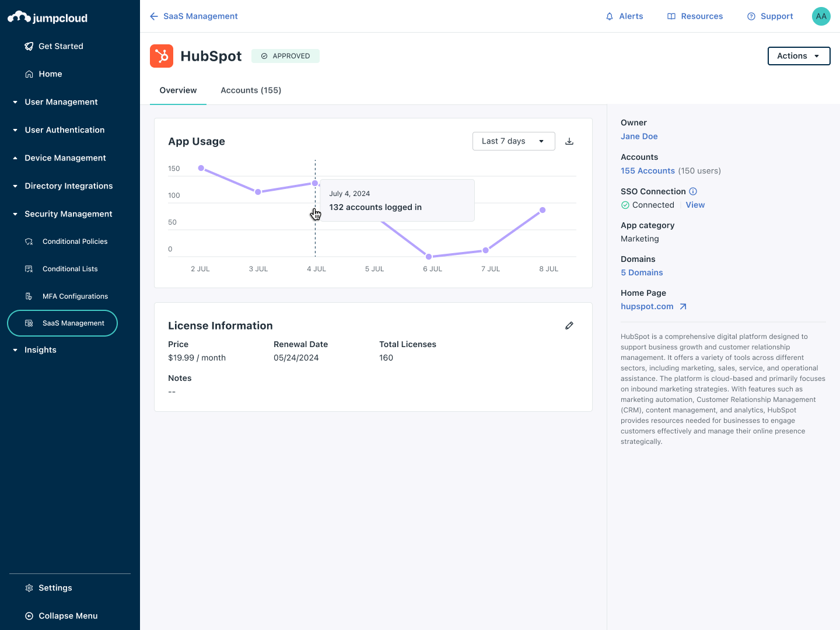
Task: Click the Marketing app category value
Action: click(640, 239)
